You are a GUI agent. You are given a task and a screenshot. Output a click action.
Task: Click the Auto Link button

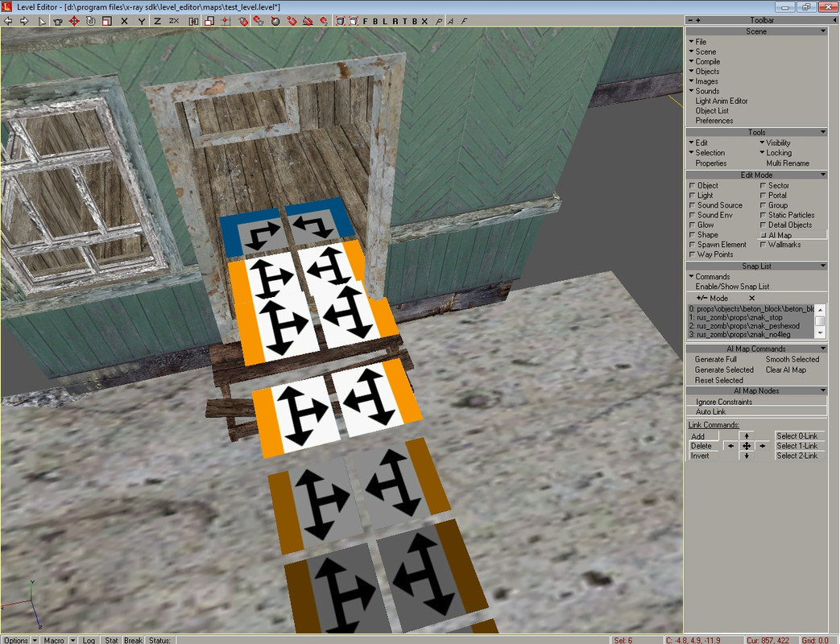pos(756,411)
